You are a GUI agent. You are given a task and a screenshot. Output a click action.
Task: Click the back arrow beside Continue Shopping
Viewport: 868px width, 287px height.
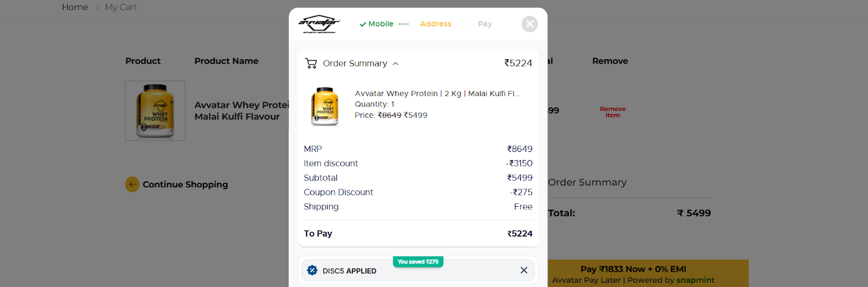pos(132,184)
